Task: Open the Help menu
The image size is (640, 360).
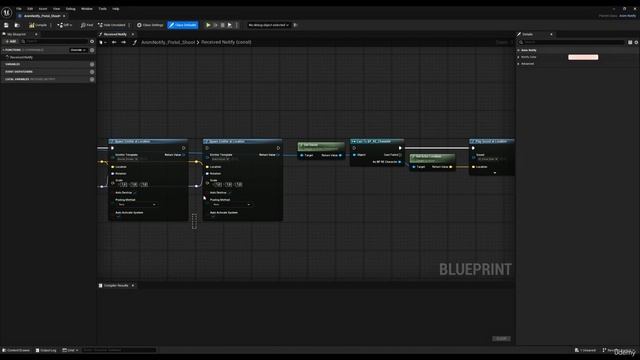Action: [116, 9]
